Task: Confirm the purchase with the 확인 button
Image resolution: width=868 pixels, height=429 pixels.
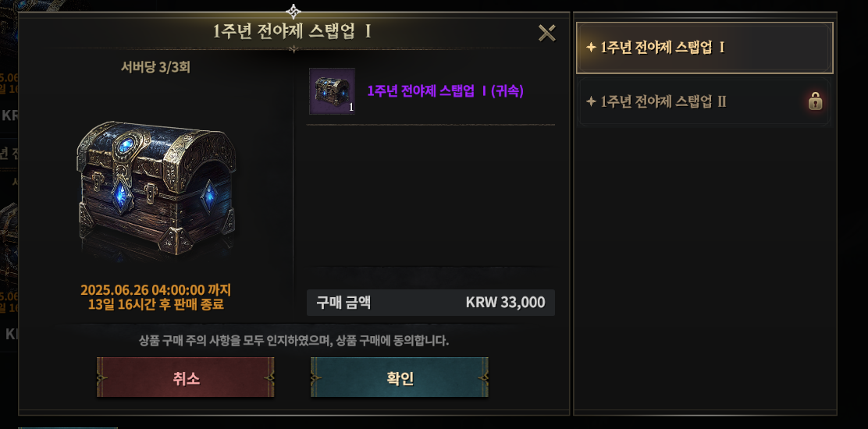Action: point(399,378)
